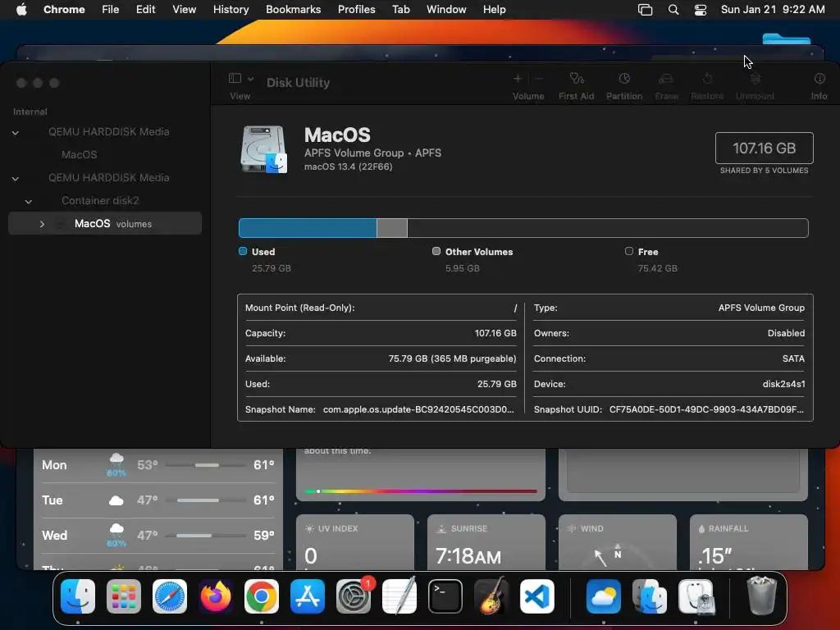Open the History menu
Image resolution: width=840 pixels, height=630 pixels.
pyautogui.click(x=231, y=10)
